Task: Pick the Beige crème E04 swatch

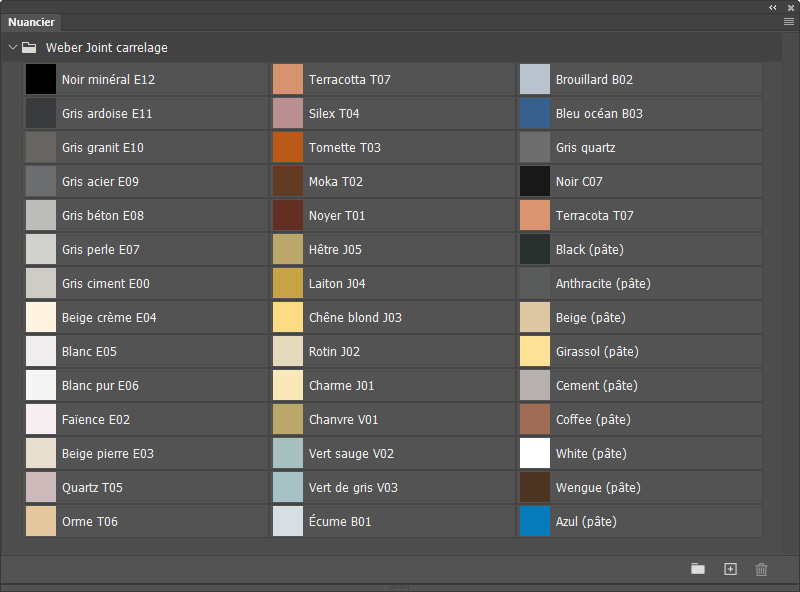Action: click(41, 317)
